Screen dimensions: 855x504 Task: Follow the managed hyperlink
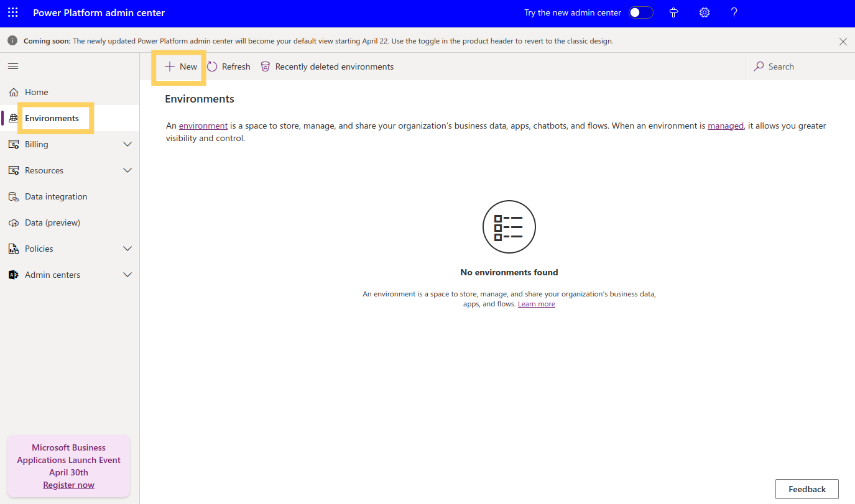[726, 126]
